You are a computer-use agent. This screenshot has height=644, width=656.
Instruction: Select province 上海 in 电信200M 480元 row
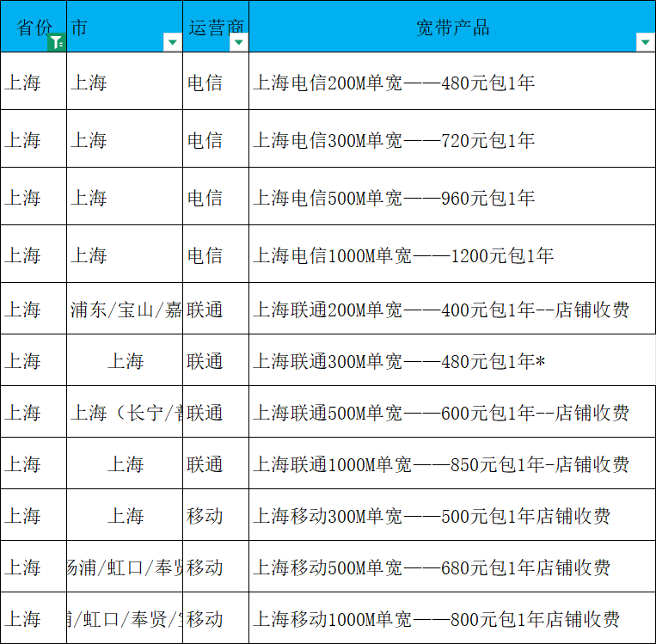pyautogui.click(x=22, y=83)
